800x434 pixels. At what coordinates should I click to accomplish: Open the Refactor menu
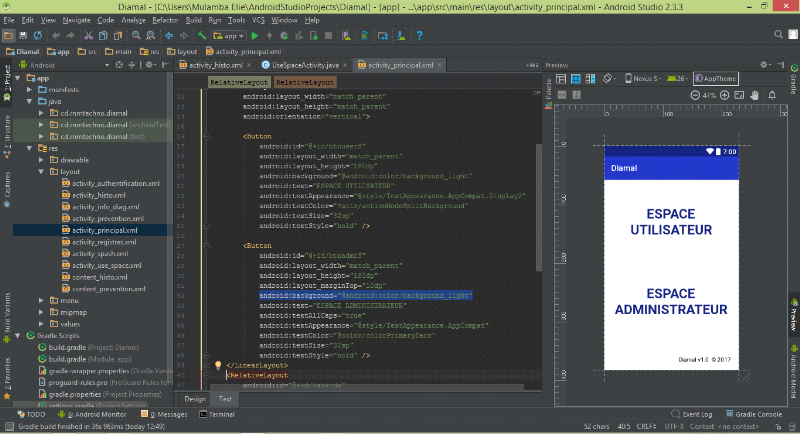[x=165, y=19]
